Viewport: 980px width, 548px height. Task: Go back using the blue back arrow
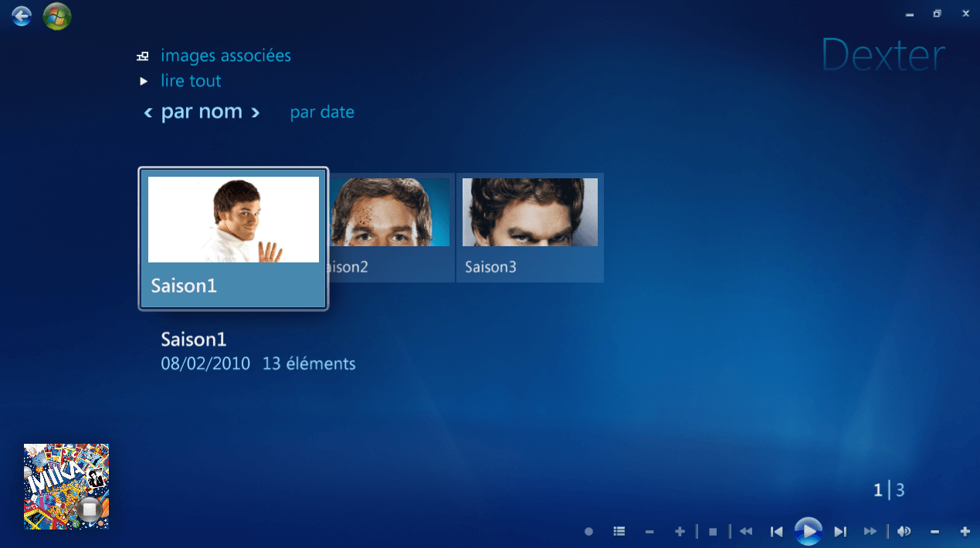click(22, 15)
